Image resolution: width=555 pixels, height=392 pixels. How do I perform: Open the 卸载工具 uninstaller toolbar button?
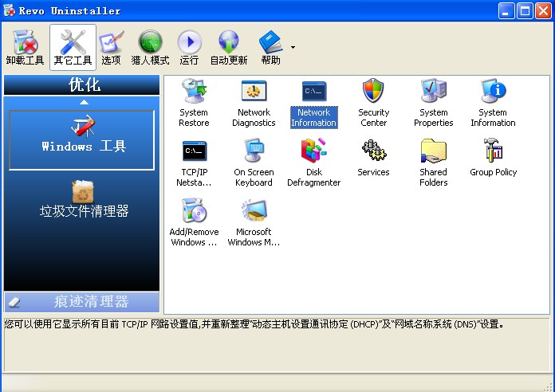(x=25, y=48)
